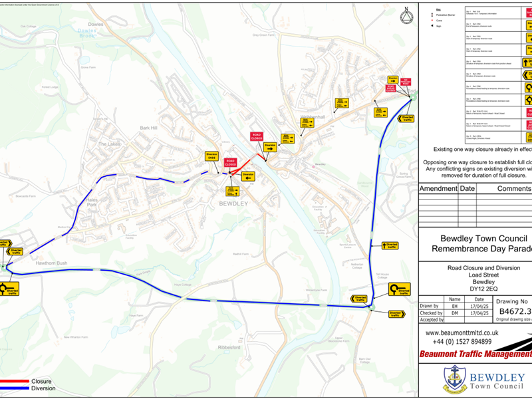Select the yellow Diversion ENDS sign
This screenshot has width=532, height=399.
(211, 154)
